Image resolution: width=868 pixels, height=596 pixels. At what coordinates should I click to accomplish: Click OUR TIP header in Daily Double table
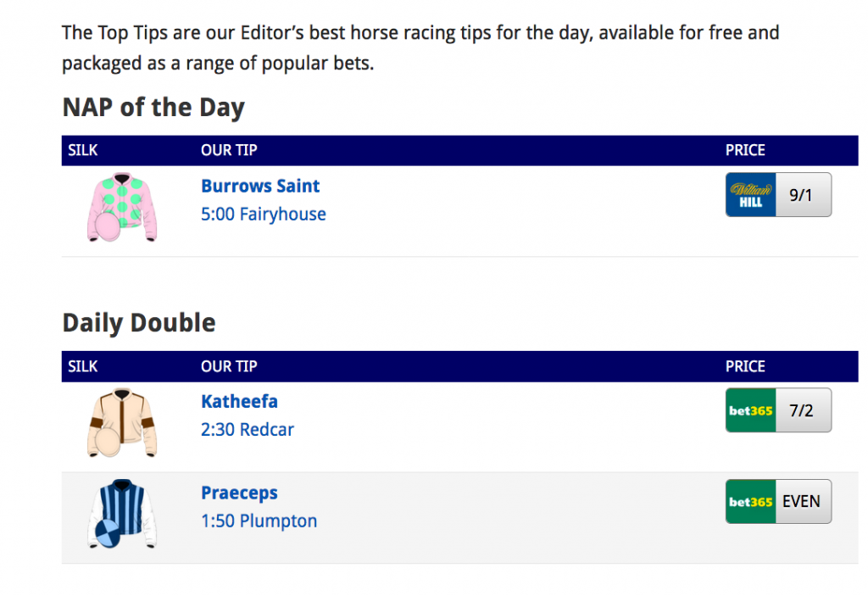229,366
